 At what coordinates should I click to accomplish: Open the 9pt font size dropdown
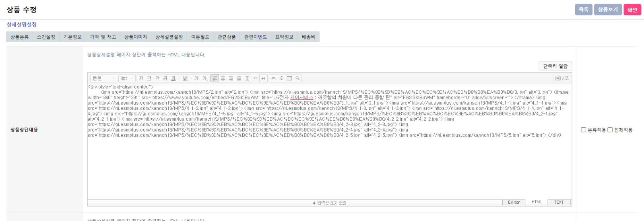pos(127,78)
